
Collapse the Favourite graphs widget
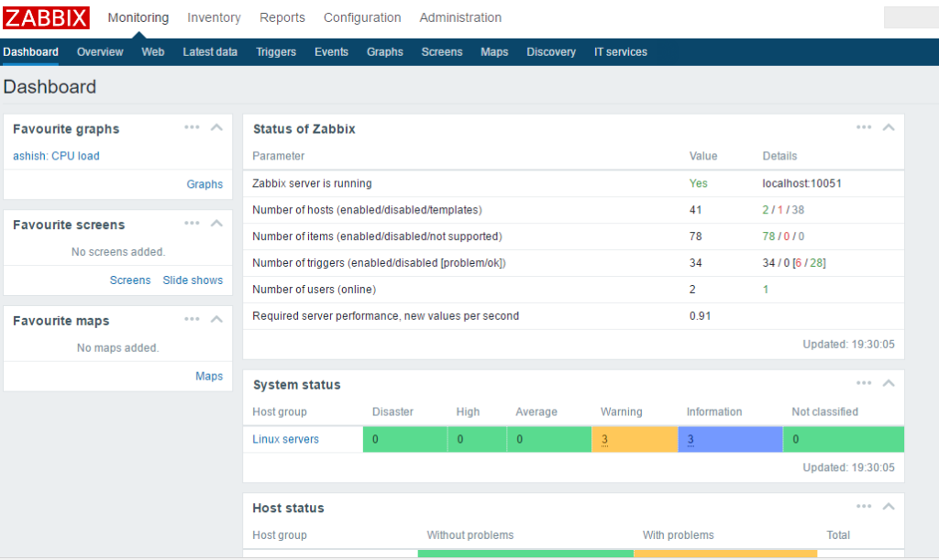click(x=215, y=127)
